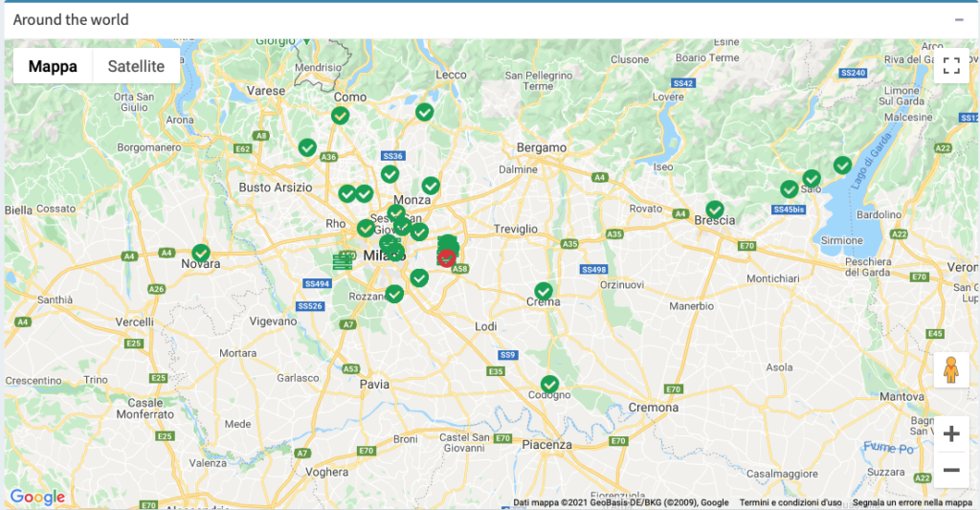Click the Piacenza city label
The height and width of the screenshot is (510, 980).
[x=546, y=445]
